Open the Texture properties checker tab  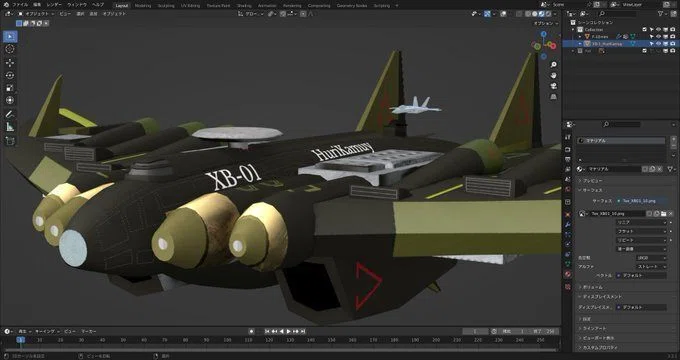568,286
